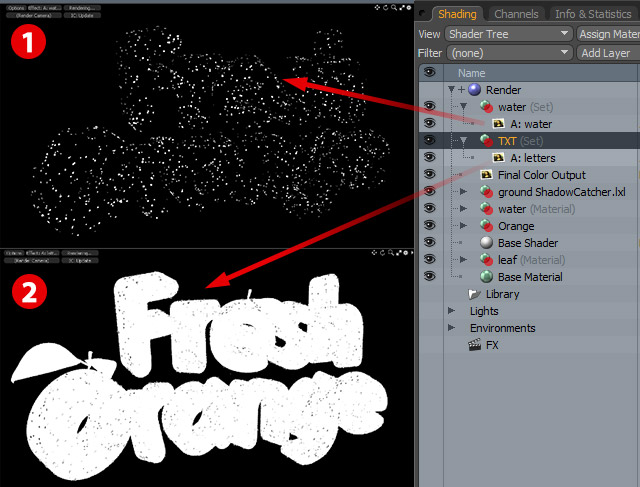Open the Shader Tree view dropdown
The height and width of the screenshot is (487, 640).
[509, 34]
